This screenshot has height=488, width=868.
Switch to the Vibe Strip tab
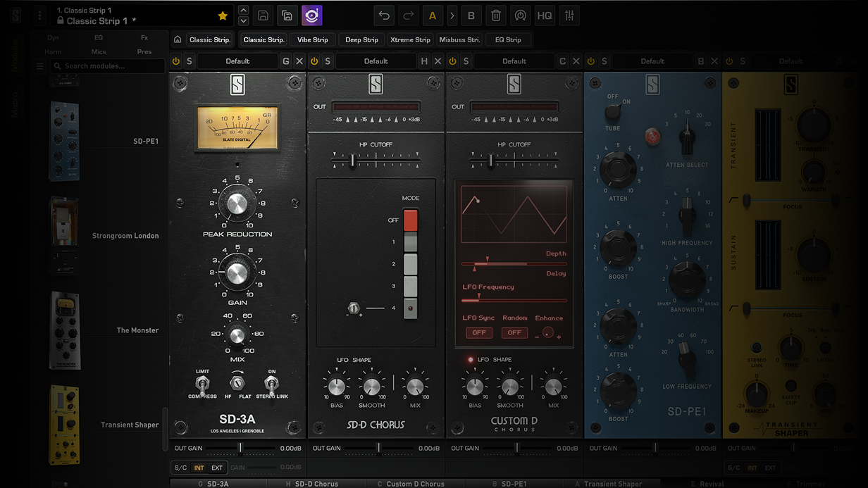tap(312, 40)
